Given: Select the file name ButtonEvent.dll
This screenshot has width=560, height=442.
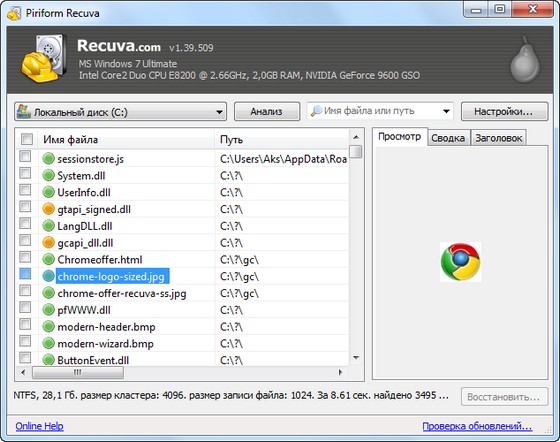Looking at the screenshot, I should [93, 360].
